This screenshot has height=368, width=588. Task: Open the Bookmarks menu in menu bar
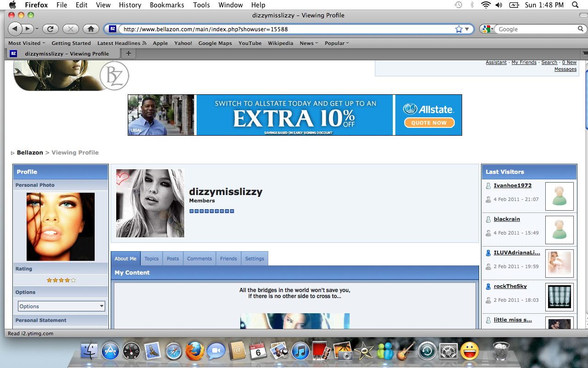pyautogui.click(x=167, y=5)
